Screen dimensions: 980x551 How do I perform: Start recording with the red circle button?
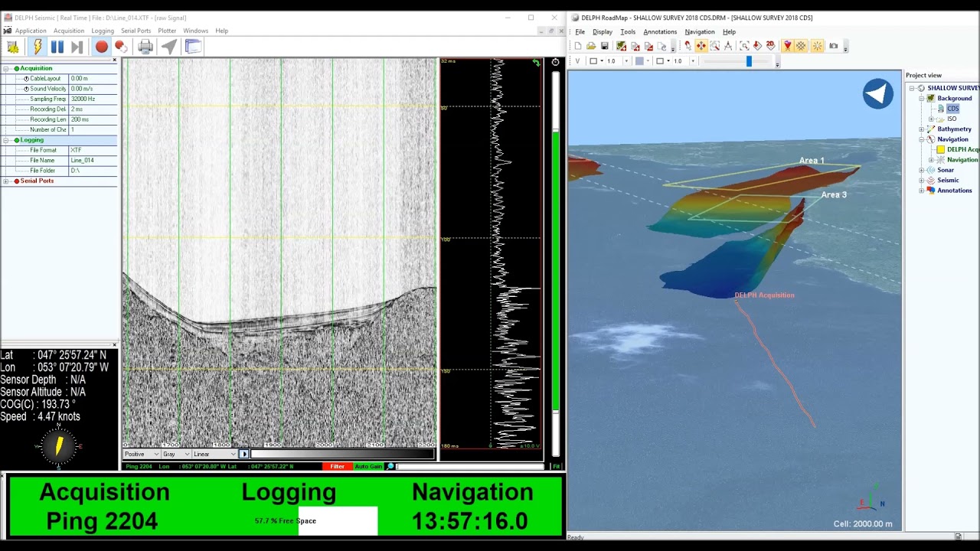tap(101, 47)
